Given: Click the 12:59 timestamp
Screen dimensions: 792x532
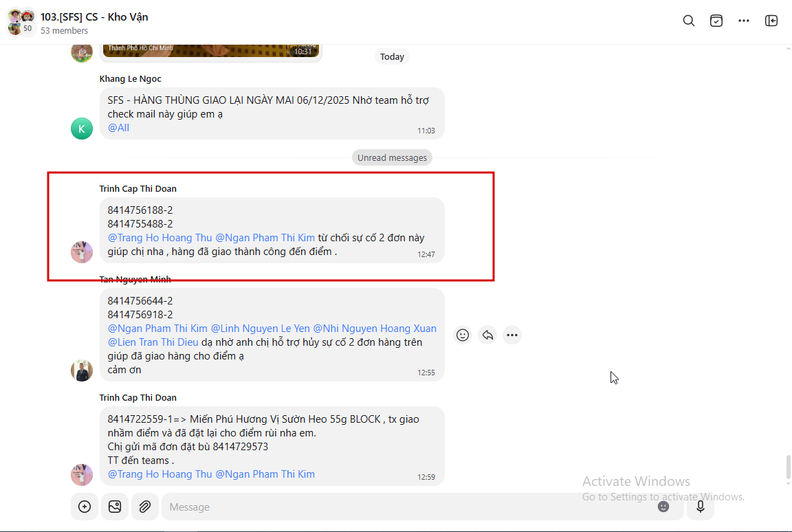Looking at the screenshot, I should point(426,477).
